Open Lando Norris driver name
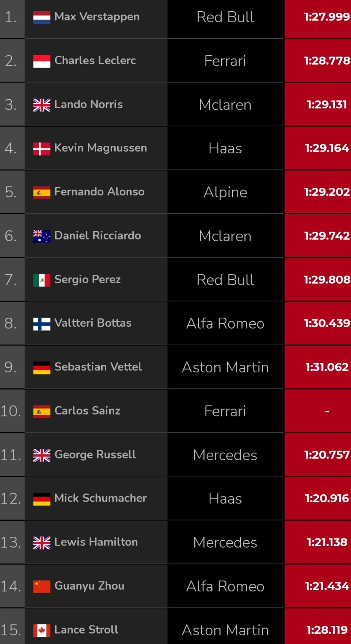Viewport: 351px width, 644px height. pyautogui.click(x=88, y=104)
